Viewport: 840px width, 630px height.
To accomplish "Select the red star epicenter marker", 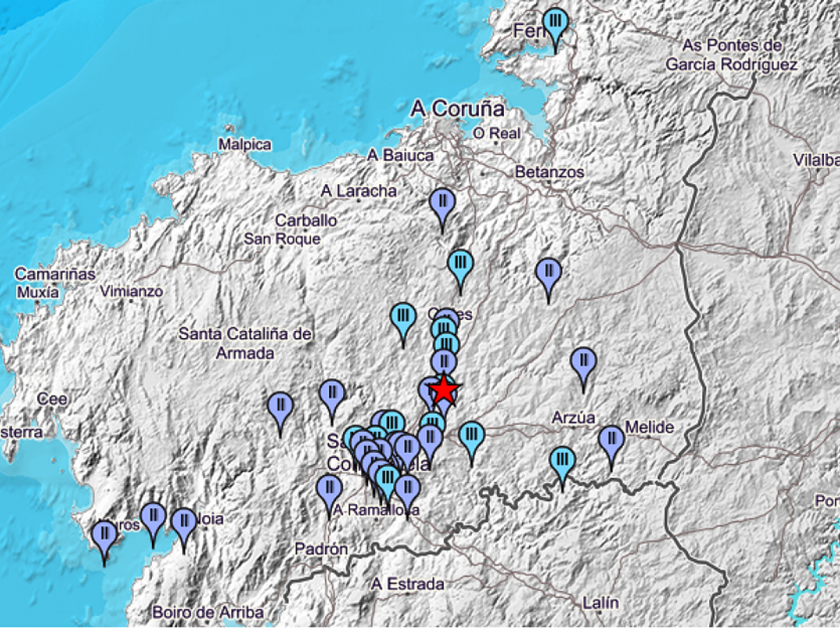I will click(444, 389).
